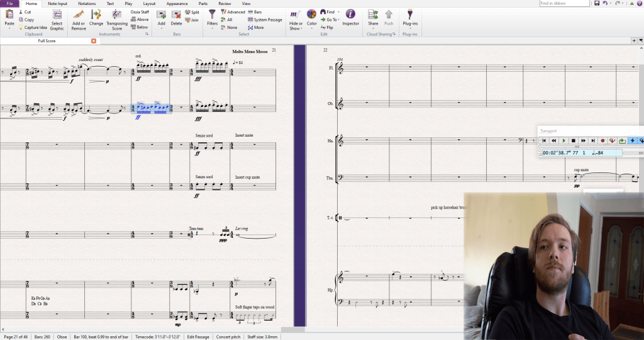The height and width of the screenshot is (340, 644).
Task: Click the Delete bars icon
Action: [x=177, y=15]
